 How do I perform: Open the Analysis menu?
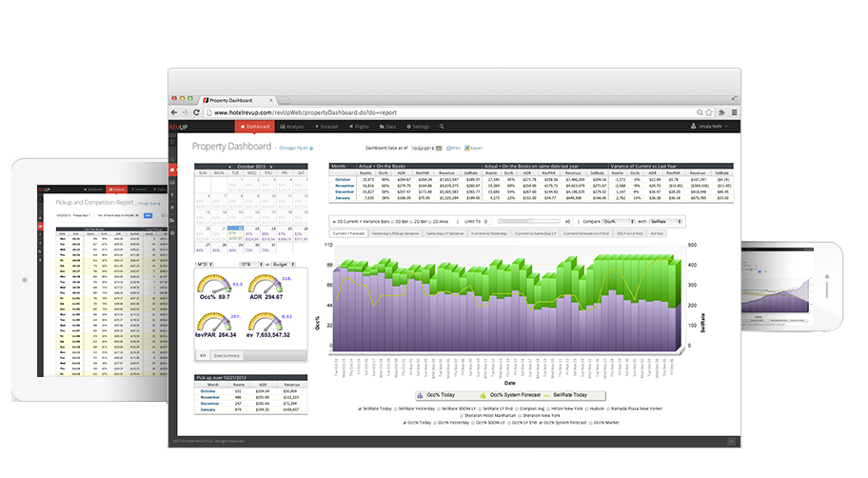[292, 127]
